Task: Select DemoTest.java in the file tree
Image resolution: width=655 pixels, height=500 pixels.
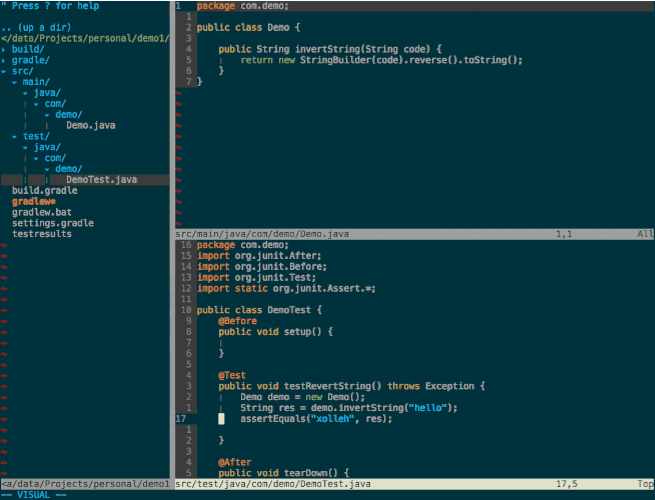Action: (101, 180)
